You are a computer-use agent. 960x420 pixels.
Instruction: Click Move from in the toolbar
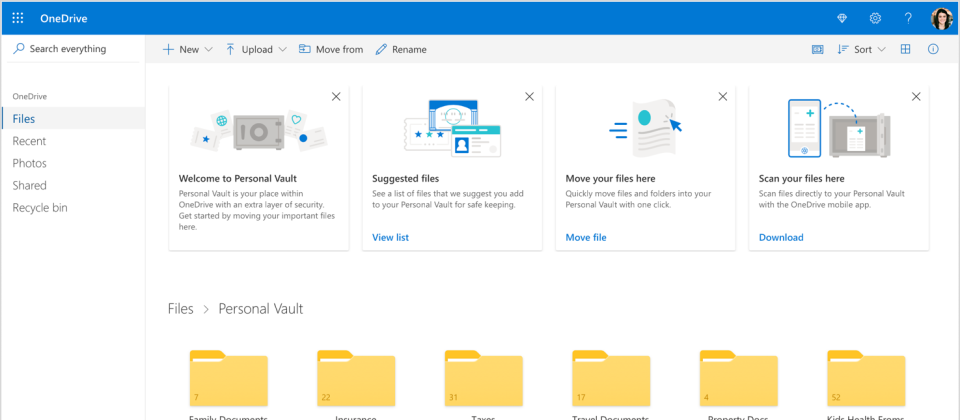point(331,50)
